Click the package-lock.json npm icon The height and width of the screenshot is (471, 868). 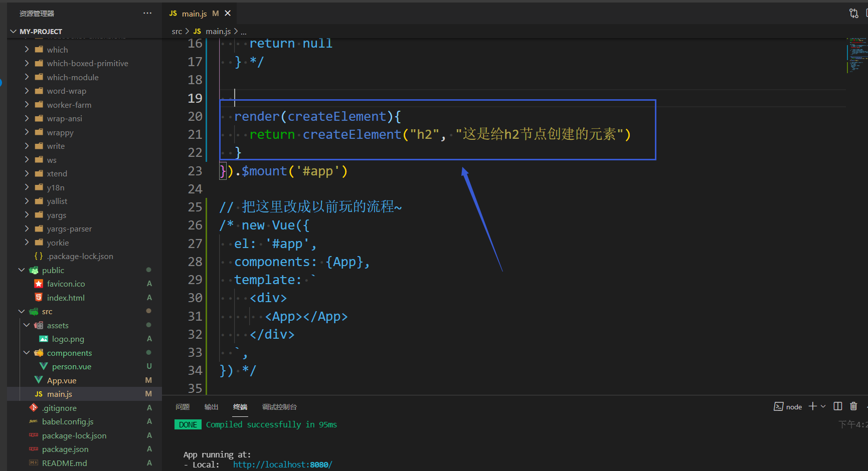34,435
